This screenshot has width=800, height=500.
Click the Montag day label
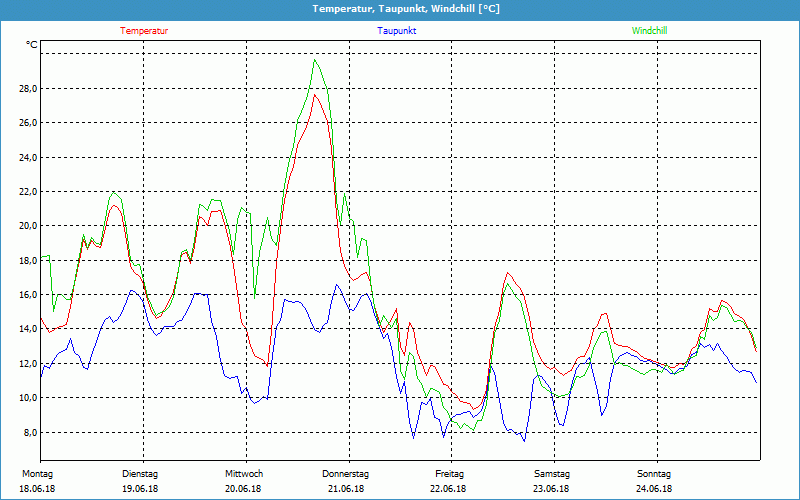[x=37, y=474]
